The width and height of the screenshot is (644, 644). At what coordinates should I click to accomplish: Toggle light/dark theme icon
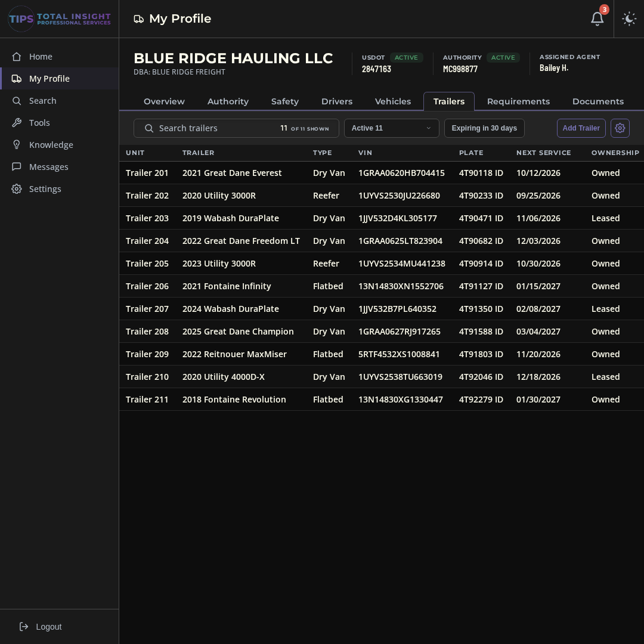tap(629, 18)
